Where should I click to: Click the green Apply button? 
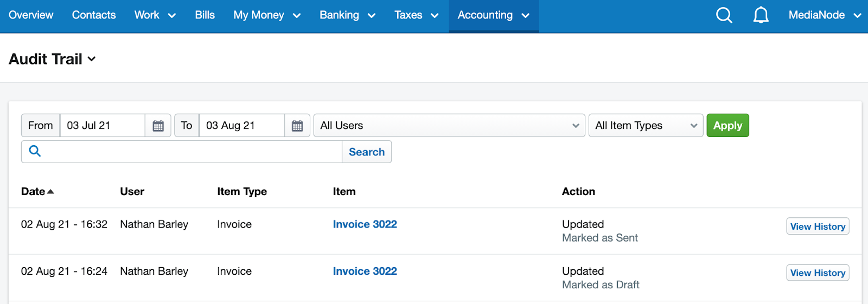pos(727,126)
